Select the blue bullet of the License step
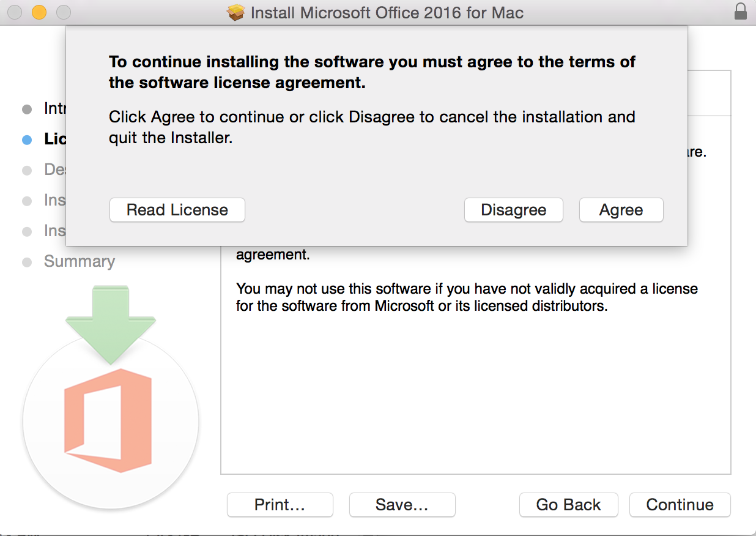Image resolution: width=756 pixels, height=536 pixels. coord(27,140)
